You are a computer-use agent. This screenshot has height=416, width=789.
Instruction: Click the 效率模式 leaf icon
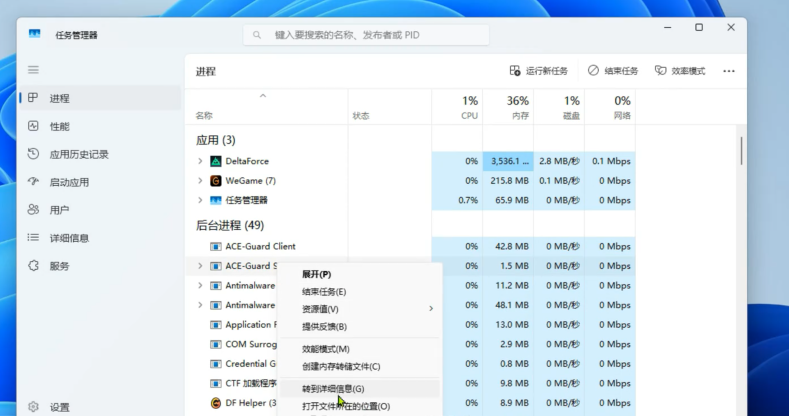coord(660,71)
